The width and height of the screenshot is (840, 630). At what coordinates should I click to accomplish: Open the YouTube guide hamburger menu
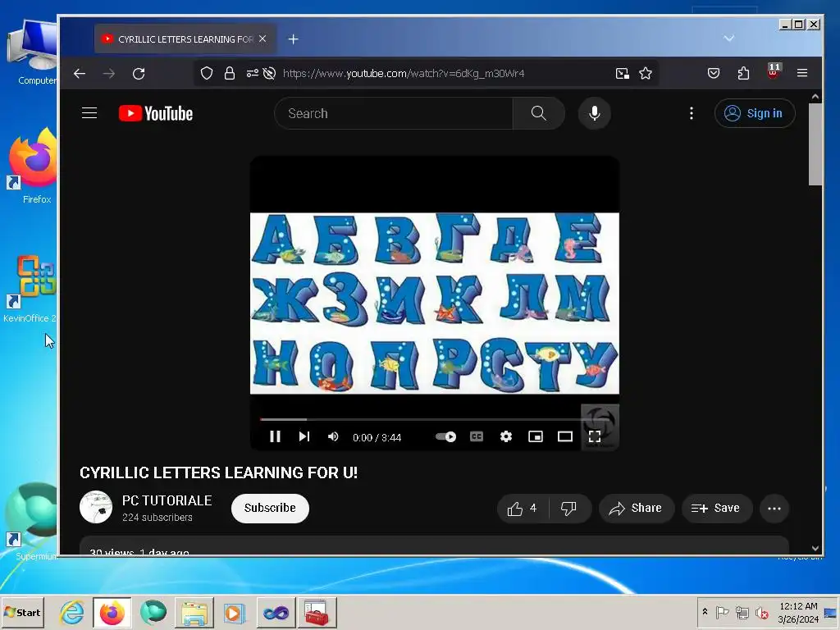89,113
